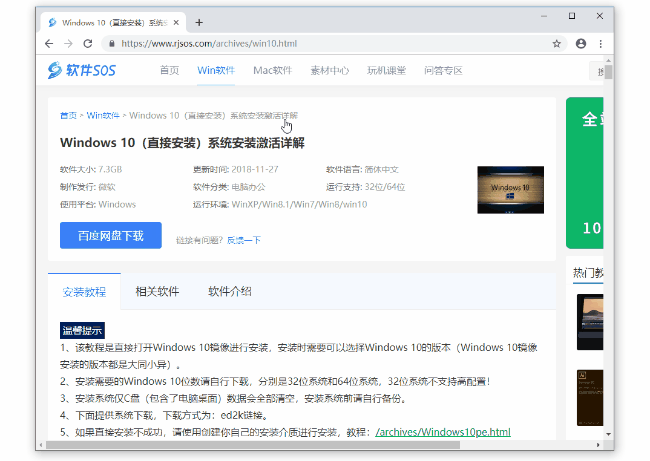Switch to the 软件介绍 tab
Screen dimensions: 650x461
(230, 291)
